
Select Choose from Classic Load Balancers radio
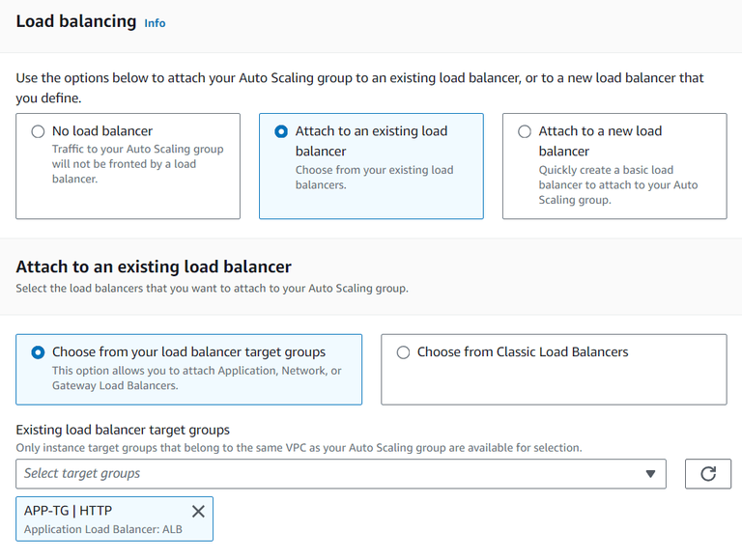tap(404, 352)
